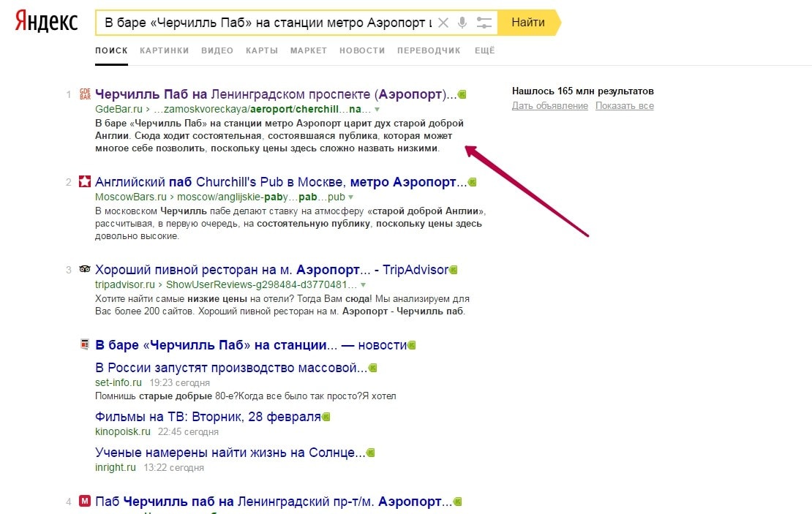The image size is (812, 514).
Task: Open Хороший пивной ресторан TripAdvisor result
Action: [x=272, y=270]
